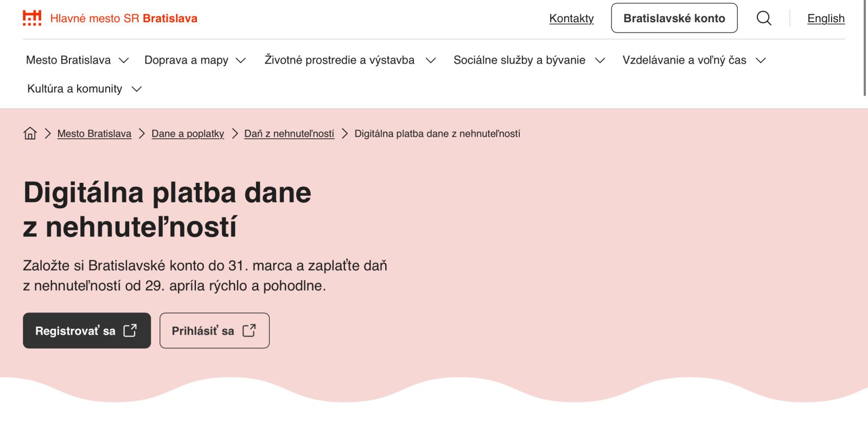Expand the Mesto Bratislava chevron

tap(124, 60)
